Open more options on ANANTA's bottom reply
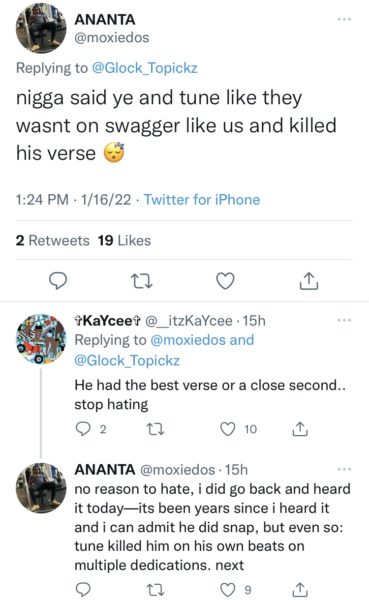The width and height of the screenshot is (369, 600). [x=344, y=469]
